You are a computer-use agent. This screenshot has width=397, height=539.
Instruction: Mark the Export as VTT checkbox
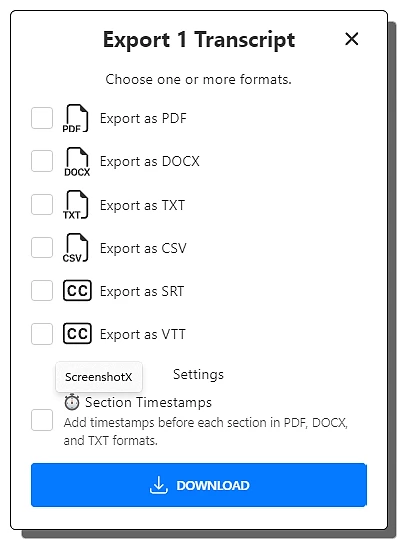tap(42, 334)
